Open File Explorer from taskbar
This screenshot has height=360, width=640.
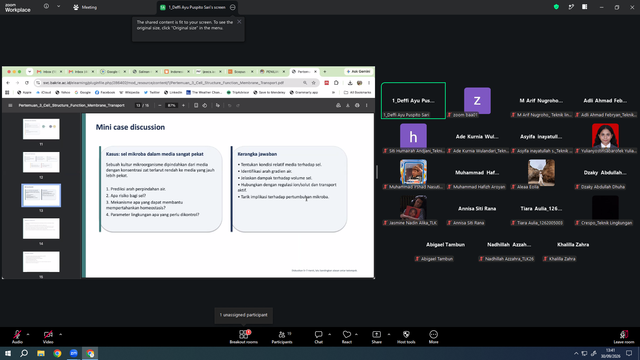tap(41, 353)
